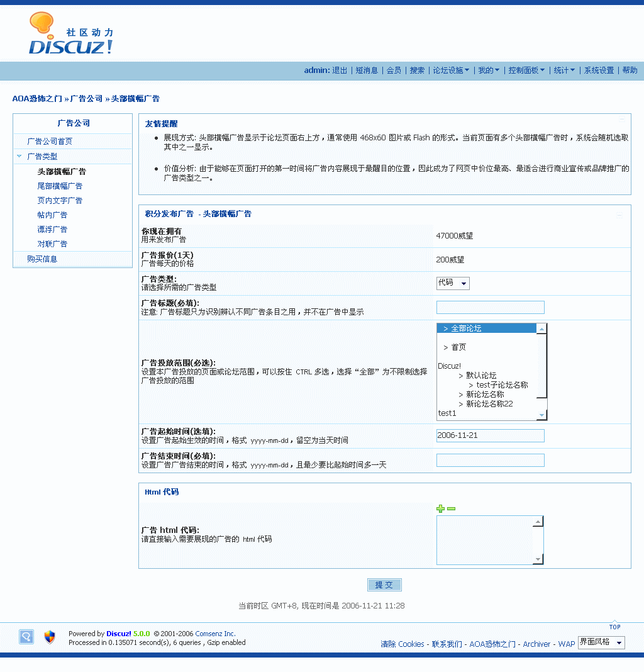
Task: Click the Discuz! logo in header
Action: (x=71, y=34)
